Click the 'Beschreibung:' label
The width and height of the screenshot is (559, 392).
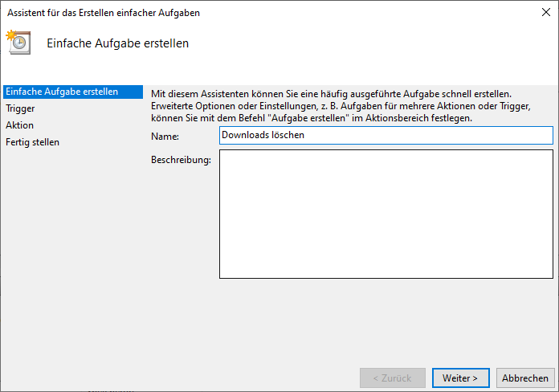(181, 161)
